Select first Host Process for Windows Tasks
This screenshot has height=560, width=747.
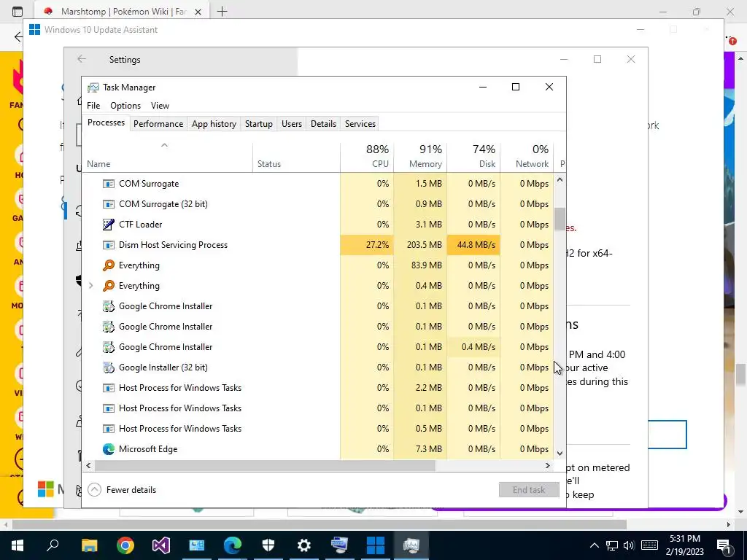point(318,388)
